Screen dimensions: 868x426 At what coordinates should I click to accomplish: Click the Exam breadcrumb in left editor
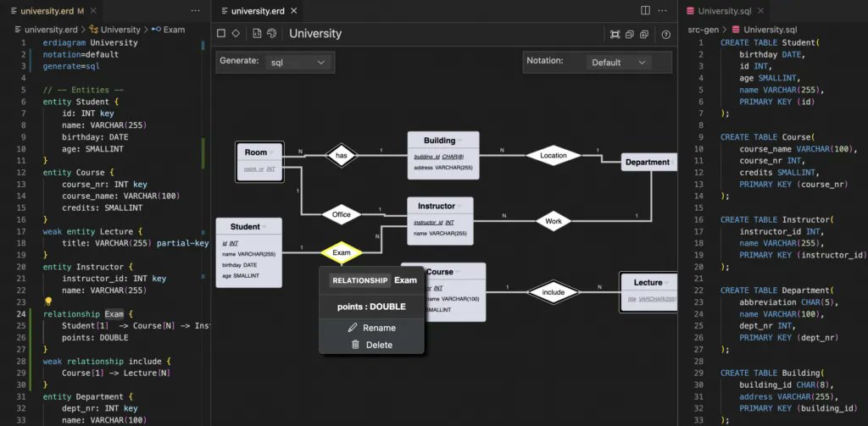click(169, 30)
